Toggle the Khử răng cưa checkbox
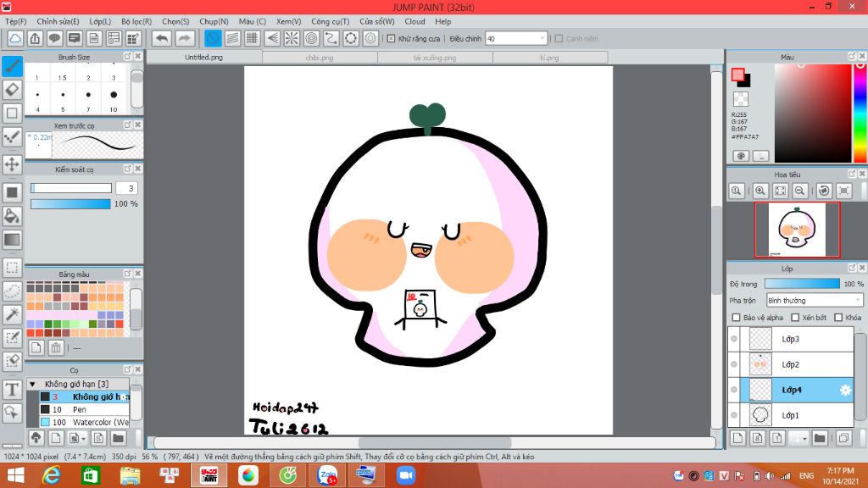Screen dimensions: 868x488 tap(391, 39)
